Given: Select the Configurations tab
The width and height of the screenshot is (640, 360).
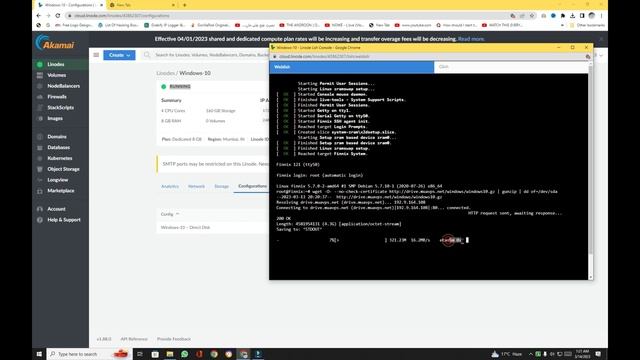Looking at the screenshot, I should click(x=252, y=186).
